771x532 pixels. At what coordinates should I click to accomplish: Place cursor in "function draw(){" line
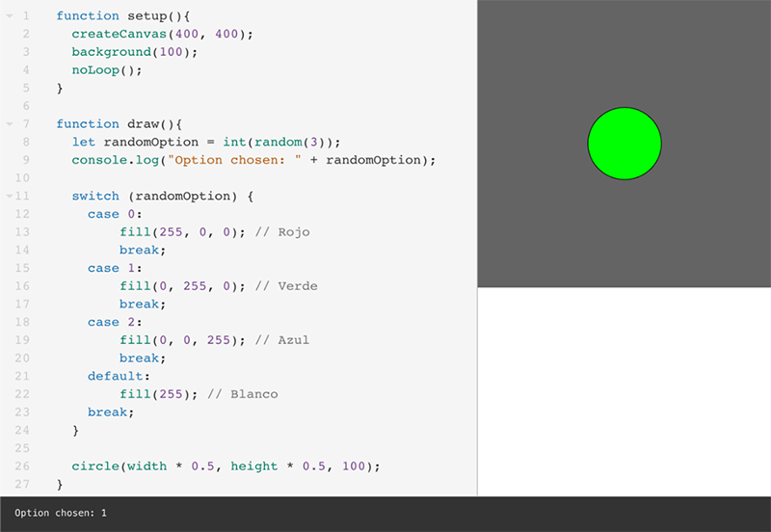tap(119, 124)
